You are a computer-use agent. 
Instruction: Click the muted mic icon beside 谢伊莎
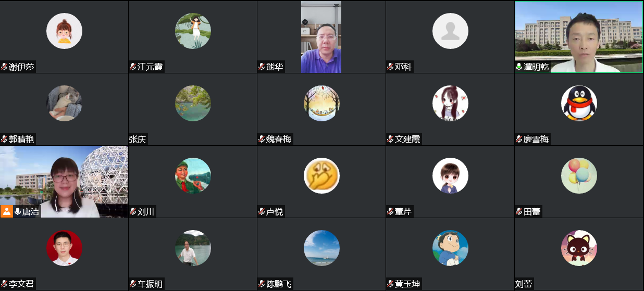coord(4,67)
